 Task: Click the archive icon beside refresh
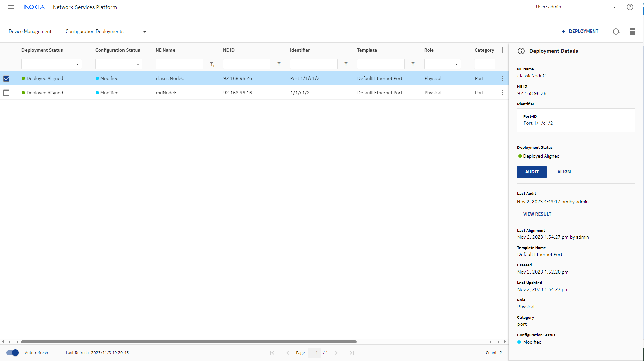point(632,32)
